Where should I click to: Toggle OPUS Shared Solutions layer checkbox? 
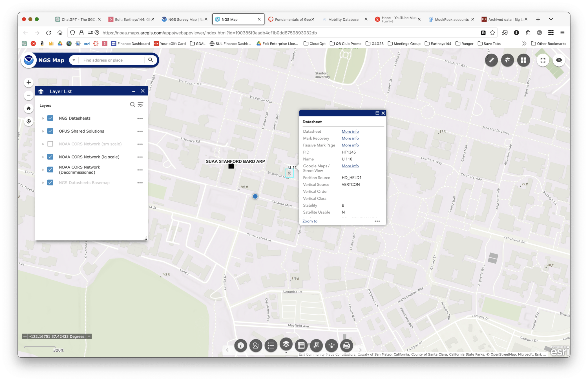[x=50, y=131]
